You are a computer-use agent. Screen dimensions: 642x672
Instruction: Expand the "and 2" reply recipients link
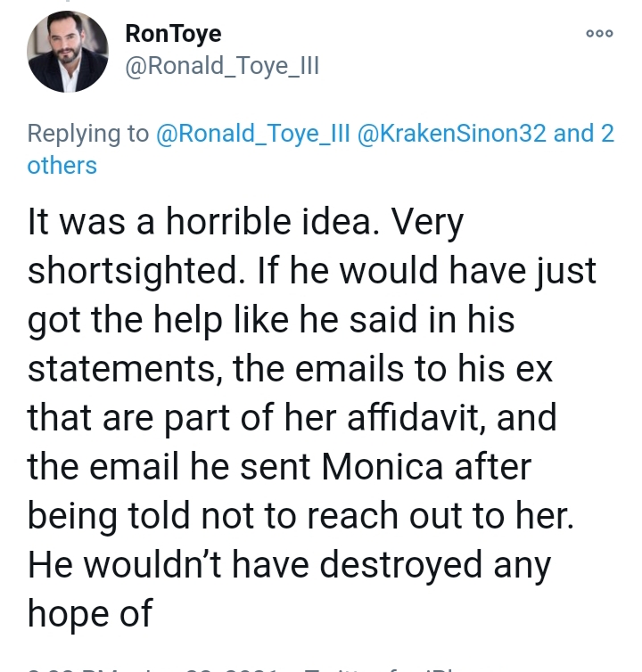tap(584, 134)
